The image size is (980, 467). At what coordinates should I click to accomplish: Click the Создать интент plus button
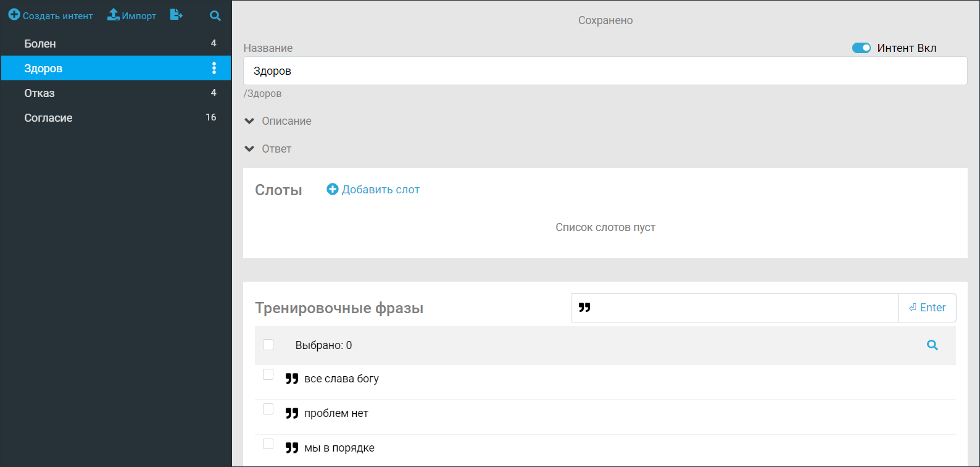pos(51,15)
